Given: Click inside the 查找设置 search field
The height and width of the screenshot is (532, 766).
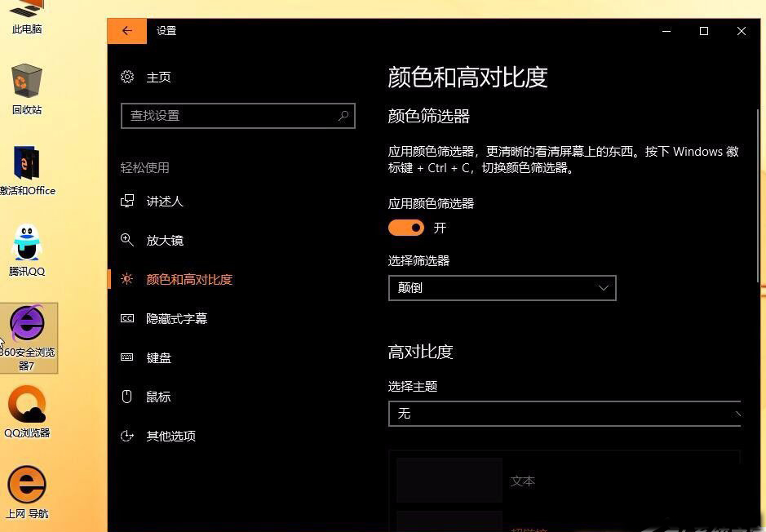Looking at the screenshot, I should [228, 116].
